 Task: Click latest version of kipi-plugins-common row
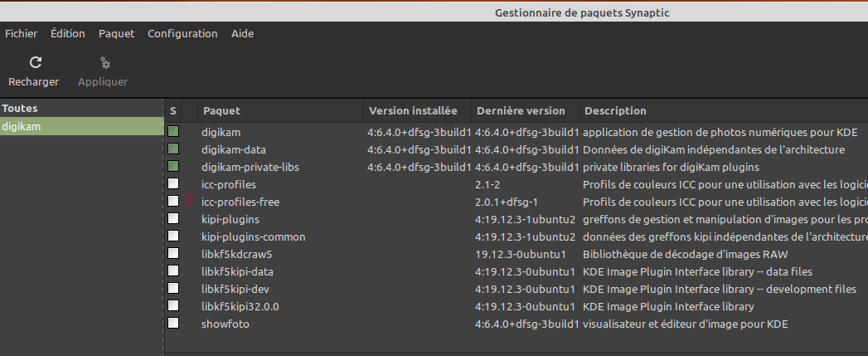[526, 237]
